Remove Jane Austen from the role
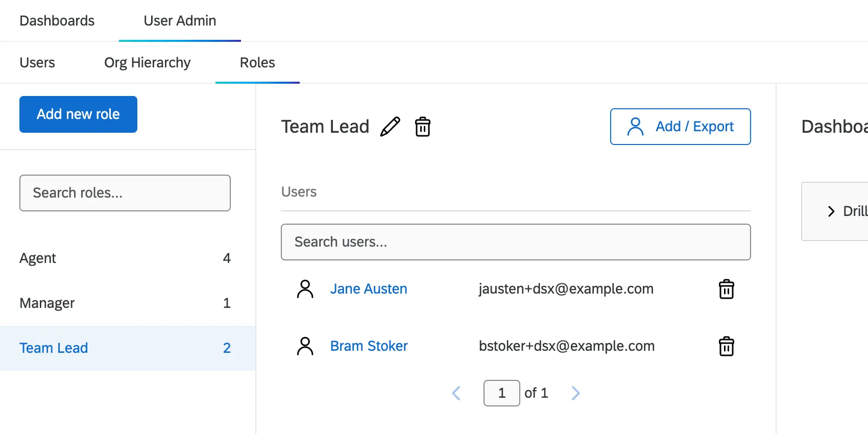868x434 pixels. [726, 289]
